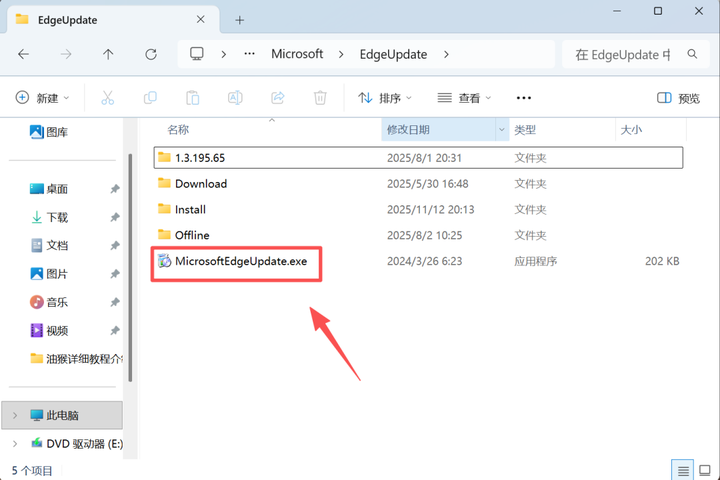This screenshot has width=720, height=480.
Task: Click the Copy icon
Action: 150,98
